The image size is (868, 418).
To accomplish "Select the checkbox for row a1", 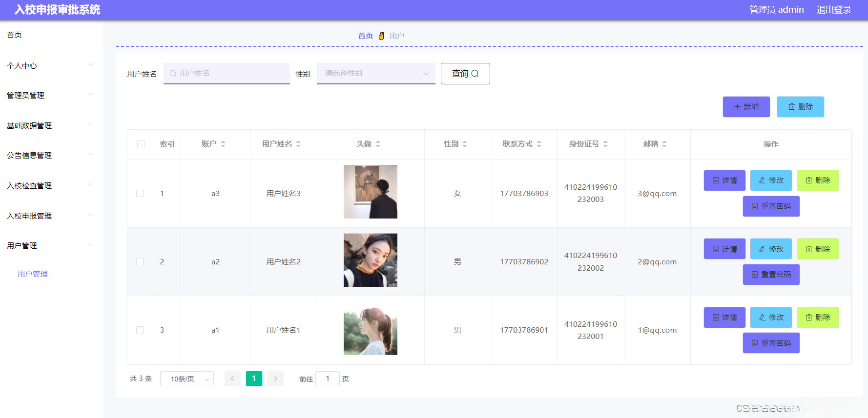I will point(140,330).
